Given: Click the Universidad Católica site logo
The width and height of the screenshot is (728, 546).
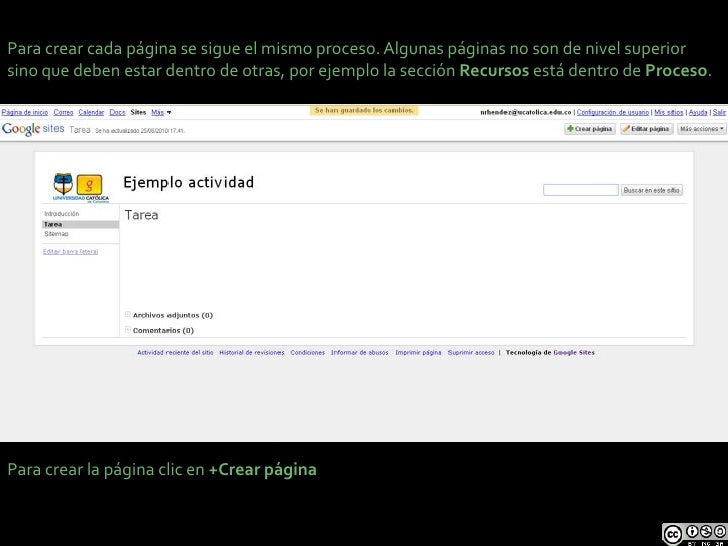Looking at the screenshot, I should point(81,188).
